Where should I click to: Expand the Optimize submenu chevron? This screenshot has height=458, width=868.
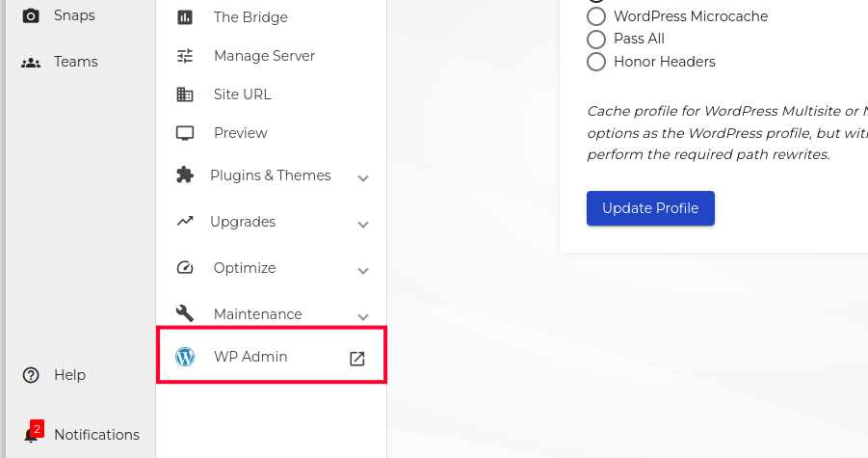click(363, 270)
